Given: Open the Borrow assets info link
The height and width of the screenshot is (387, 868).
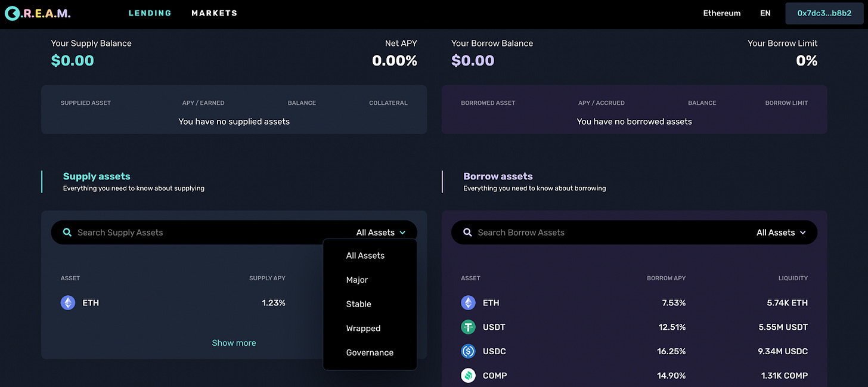Looking at the screenshot, I should [x=535, y=188].
